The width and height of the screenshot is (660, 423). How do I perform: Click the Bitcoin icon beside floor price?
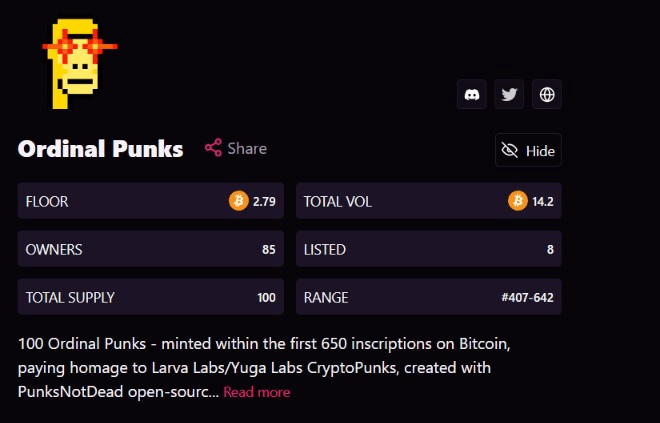(239, 201)
